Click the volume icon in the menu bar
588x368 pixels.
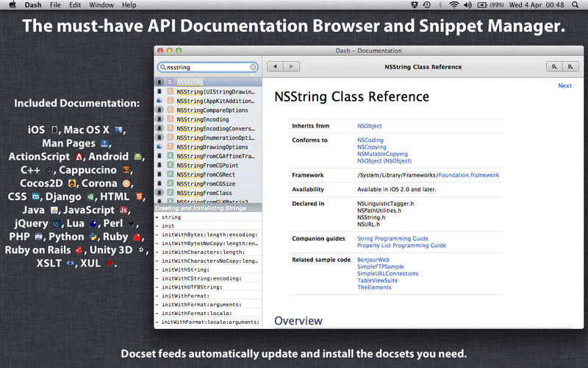[x=467, y=5]
